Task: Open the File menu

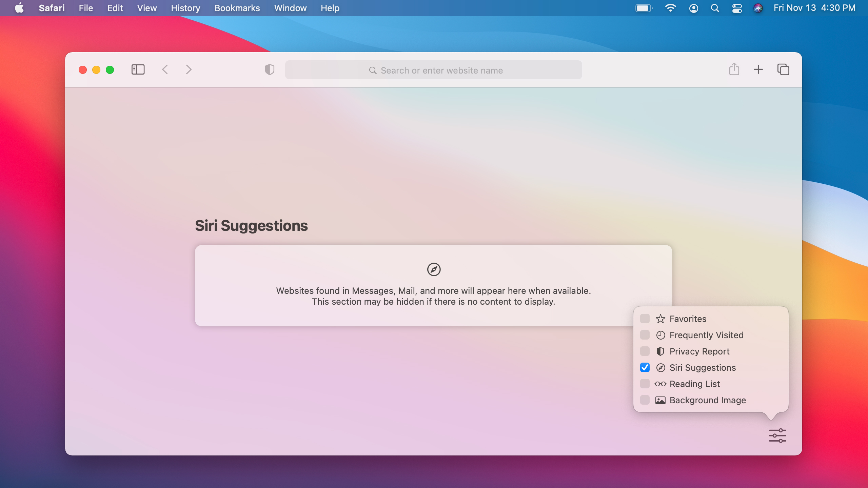Action: [86, 8]
